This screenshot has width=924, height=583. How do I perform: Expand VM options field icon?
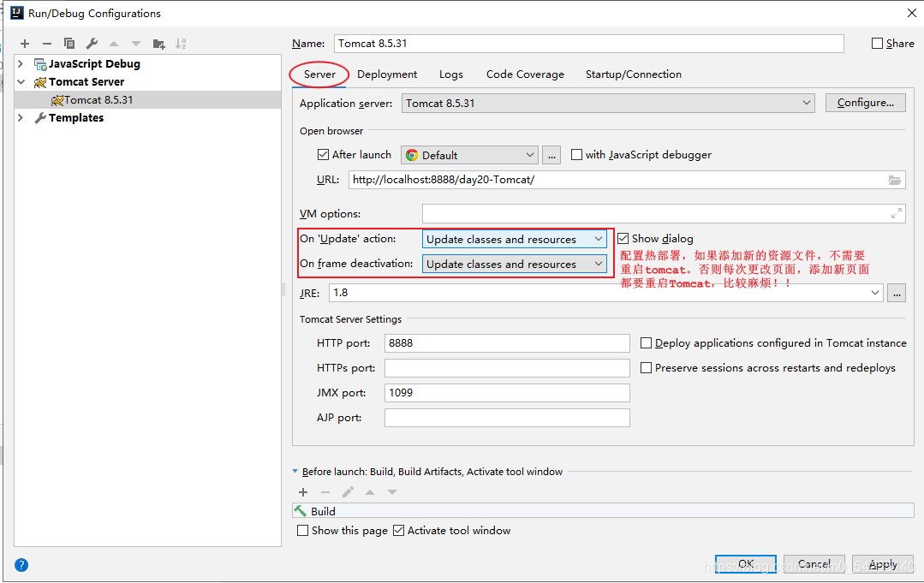(x=897, y=214)
